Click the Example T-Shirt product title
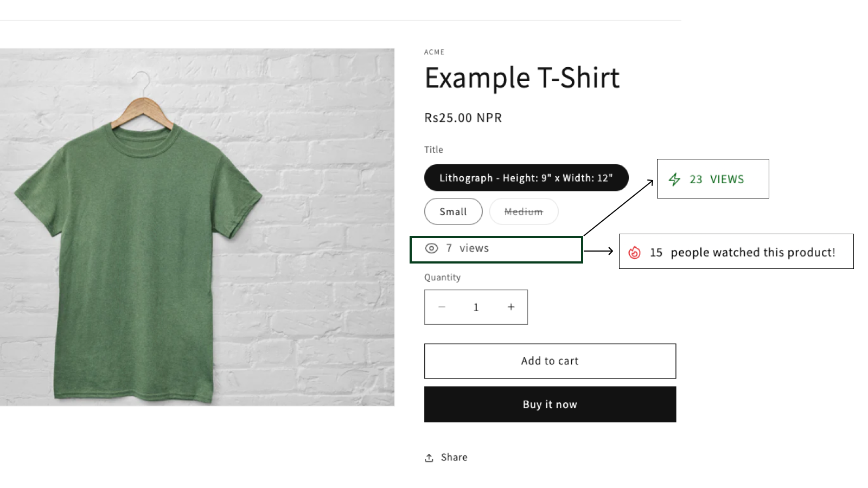Viewport: 868px width, 488px height. coord(522,78)
